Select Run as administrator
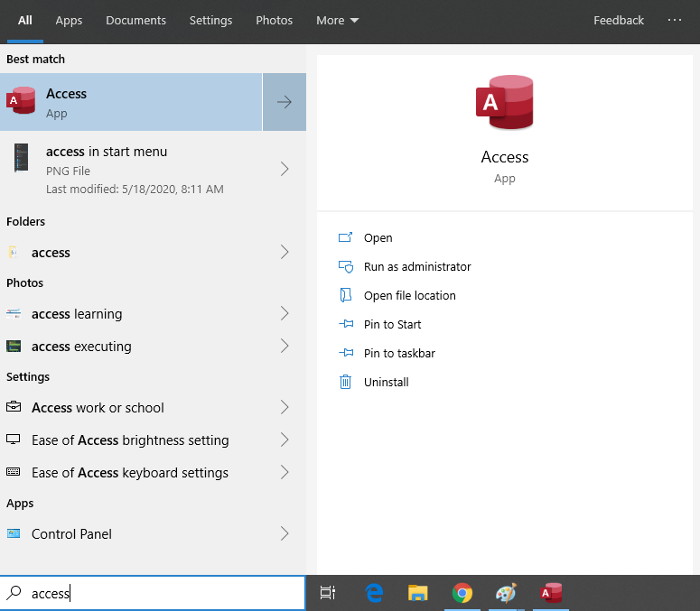700x611 pixels. click(417, 266)
